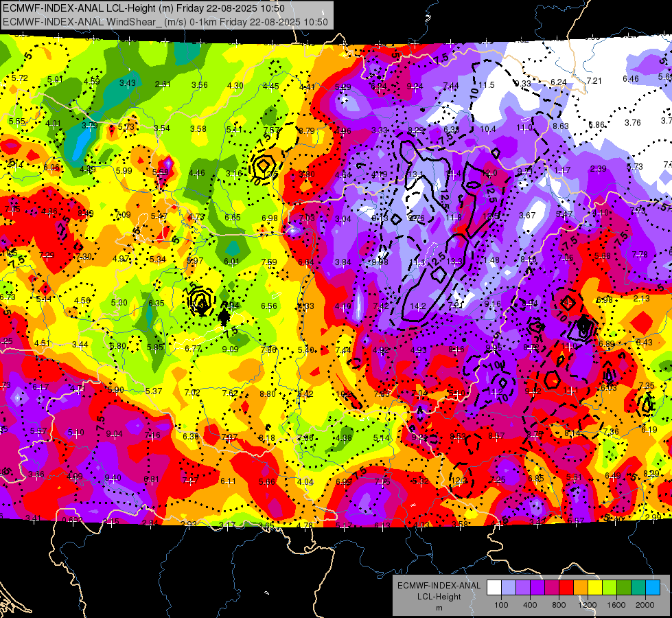Click the unit label 'm' in the legend
Image resolution: width=672 pixels, height=618 pixels.
pos(439,608)
